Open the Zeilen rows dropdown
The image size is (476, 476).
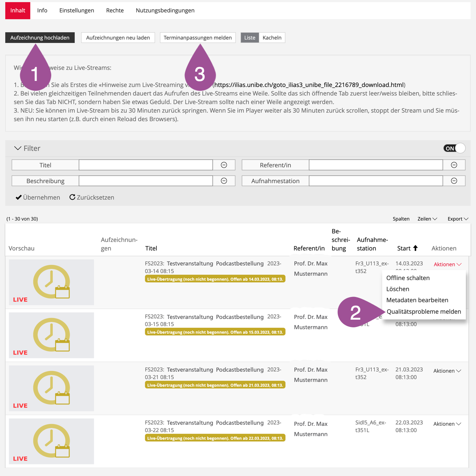click(x=427, y=219)
